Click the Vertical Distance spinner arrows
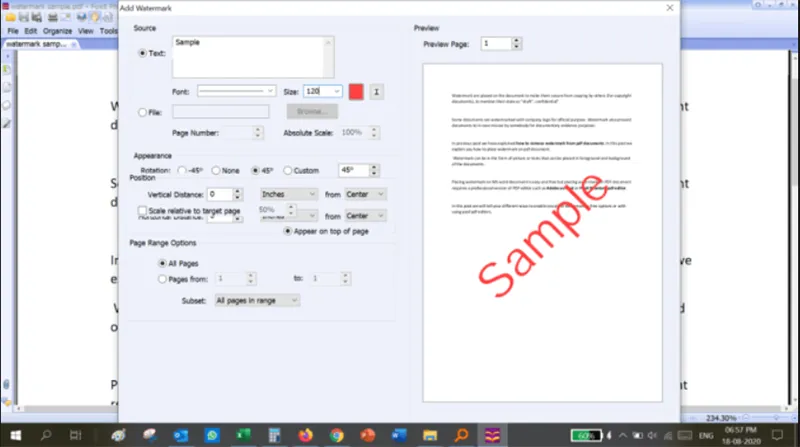The width and height of the screenshot is (800, 447). click(237, 194)
